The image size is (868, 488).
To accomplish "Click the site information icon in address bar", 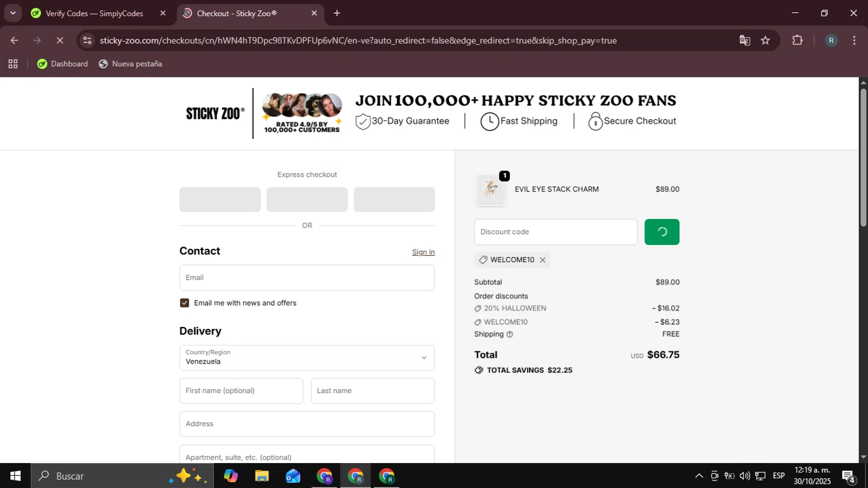I will (x=87, y=41).
